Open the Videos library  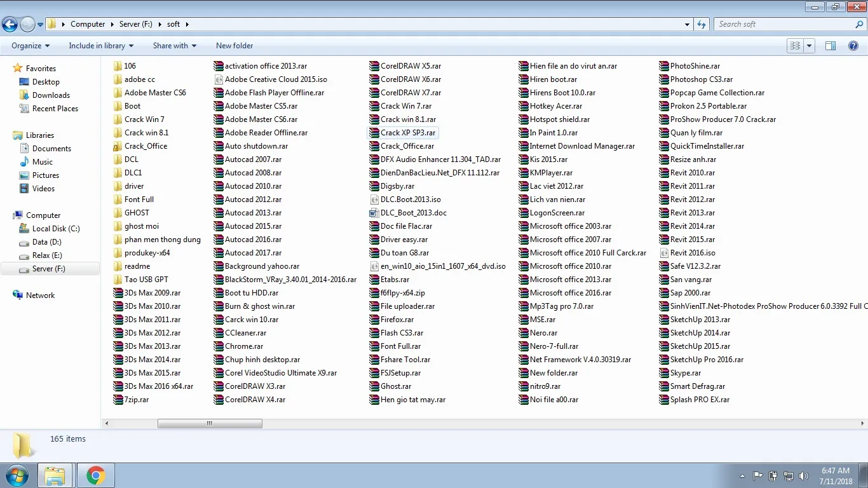[x=44, y=189]
